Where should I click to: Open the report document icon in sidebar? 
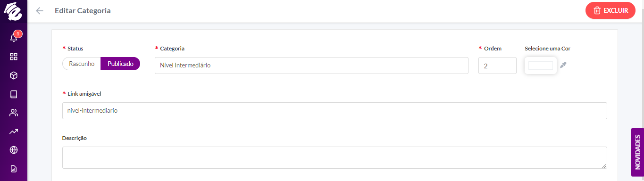click(x=14, y=169)
